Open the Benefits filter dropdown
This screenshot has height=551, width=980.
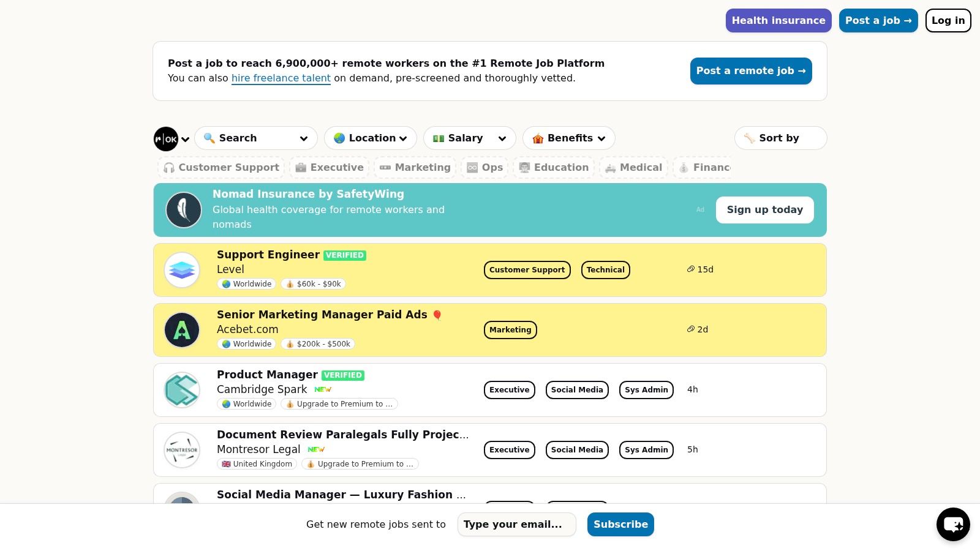tap(569, 138)
